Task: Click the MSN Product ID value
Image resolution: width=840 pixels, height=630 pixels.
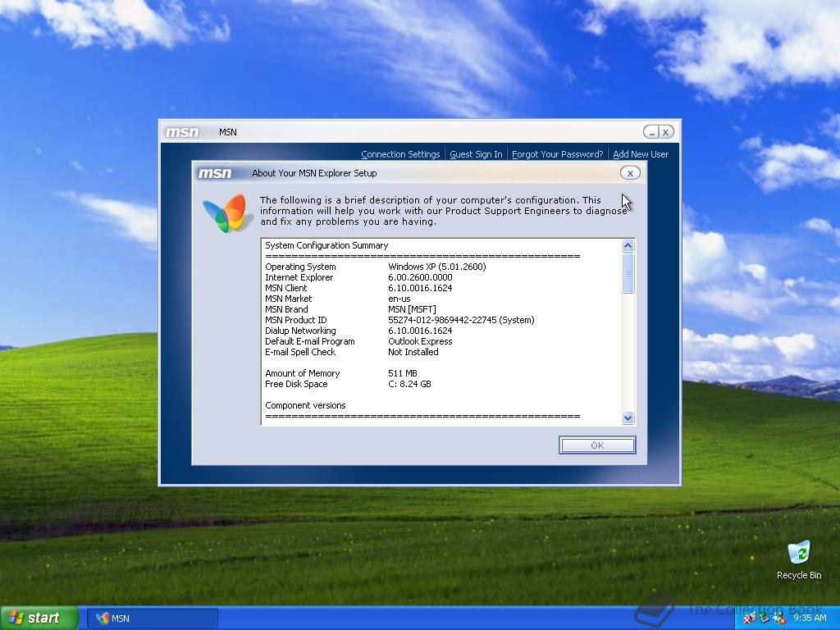Action: [461, 321]
